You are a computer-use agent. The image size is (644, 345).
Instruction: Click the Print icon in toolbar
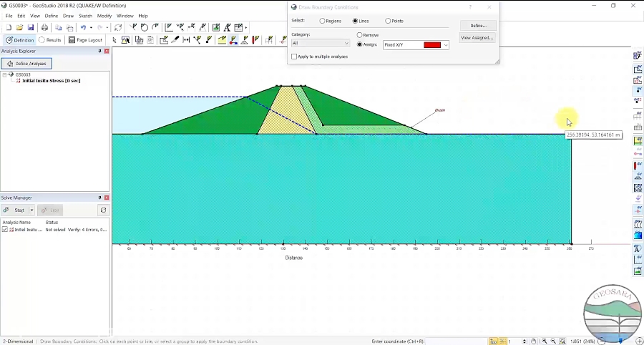point(44,28)
